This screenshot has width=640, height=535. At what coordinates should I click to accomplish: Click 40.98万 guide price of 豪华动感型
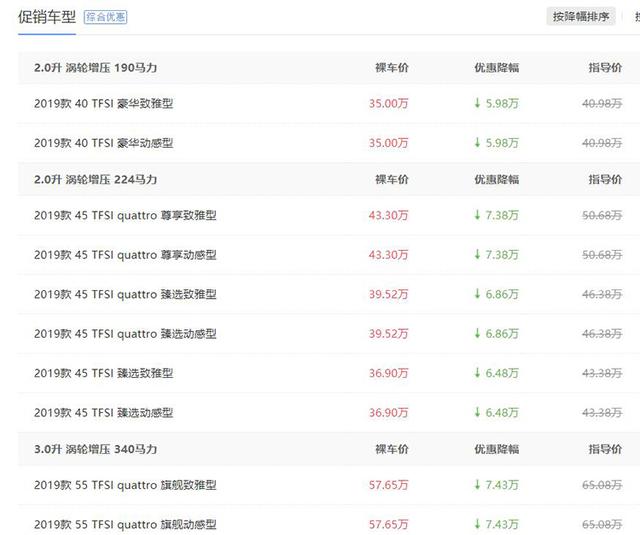tap(602, 143)
